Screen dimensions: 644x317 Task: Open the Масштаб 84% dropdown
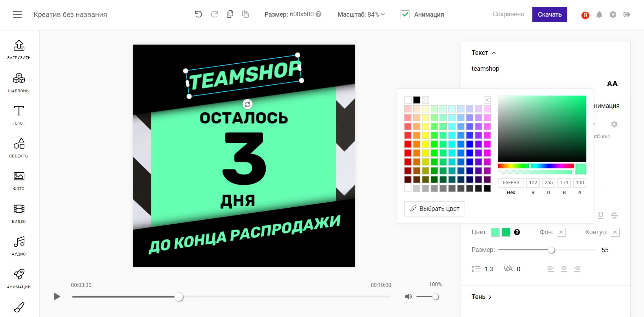coord(361,15)
